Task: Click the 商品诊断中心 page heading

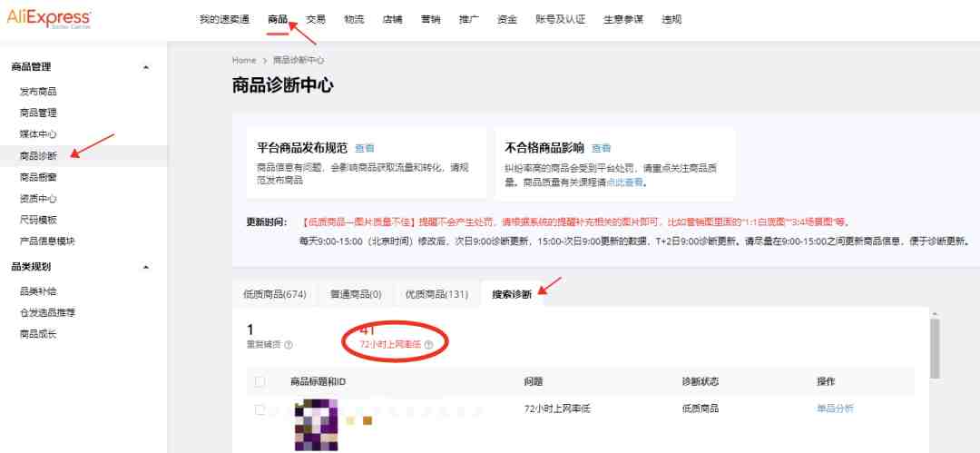Action: tap(282, 85)
